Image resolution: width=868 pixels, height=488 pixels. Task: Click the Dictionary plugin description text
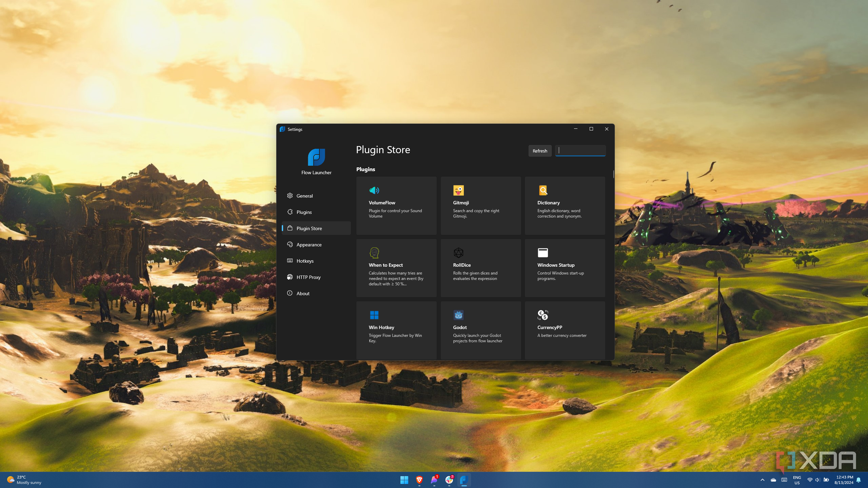(x=559, y=213)
